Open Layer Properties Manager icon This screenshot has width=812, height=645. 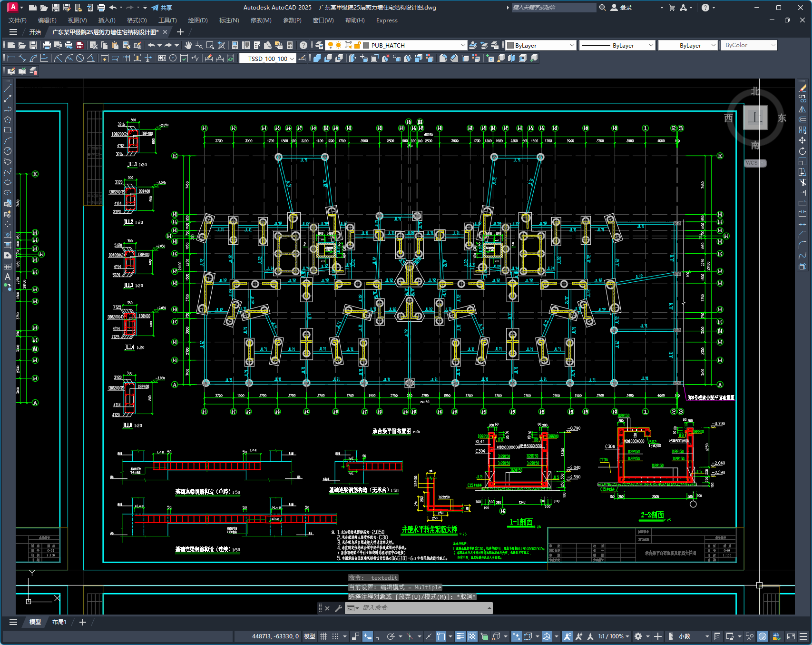[319, 45]
